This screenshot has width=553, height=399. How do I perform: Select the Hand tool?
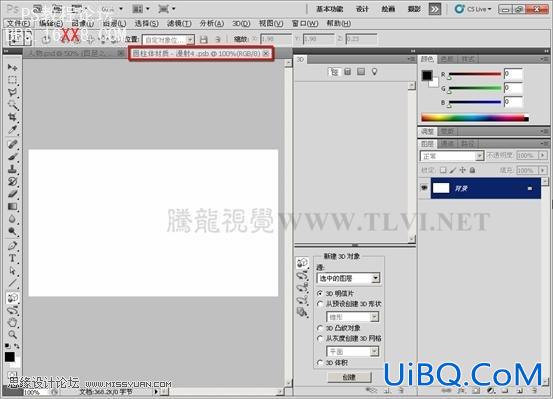pos(13,322)
